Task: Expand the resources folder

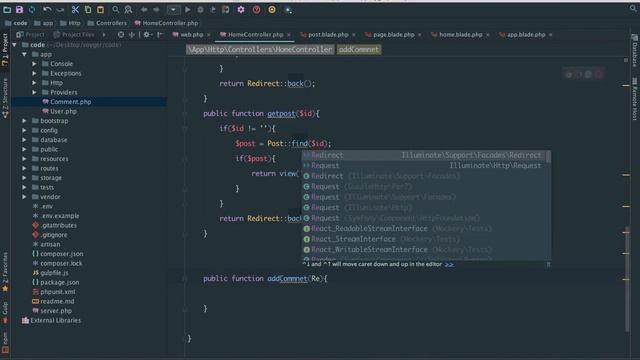Action: coord(24,159)
